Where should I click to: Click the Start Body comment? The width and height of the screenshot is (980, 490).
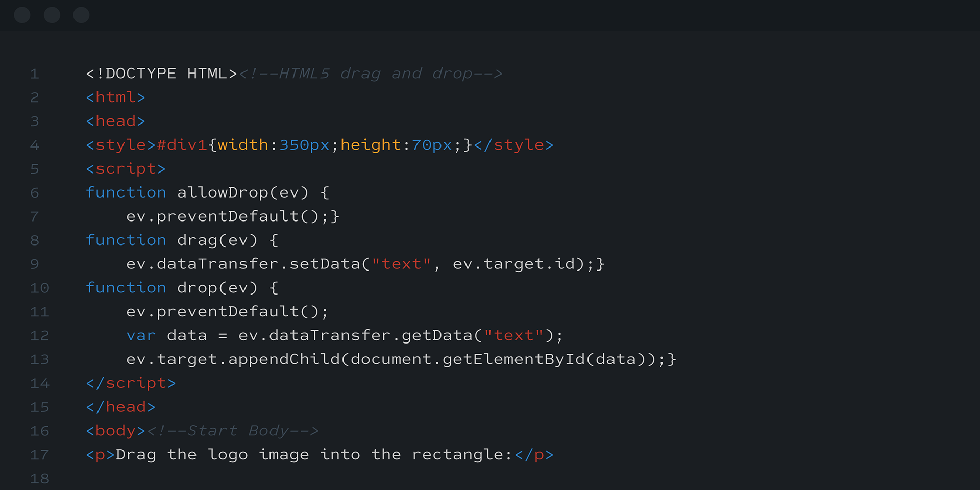click(x=233, y=431)
